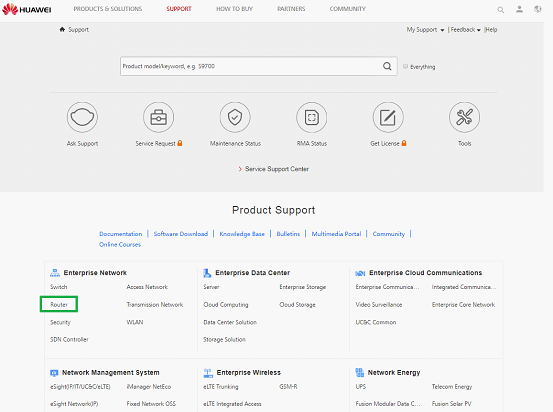Click the Enterprise Cloud Communications icon
Viewport: 553px width, 412px height.
360,273
